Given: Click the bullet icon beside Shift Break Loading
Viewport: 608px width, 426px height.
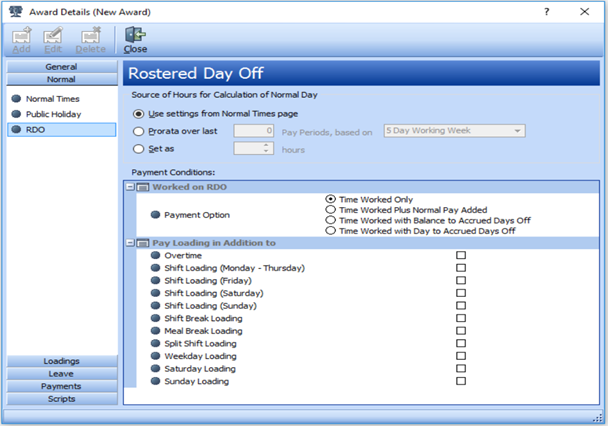Looking at the screenshot, I should tap(155, 318).
